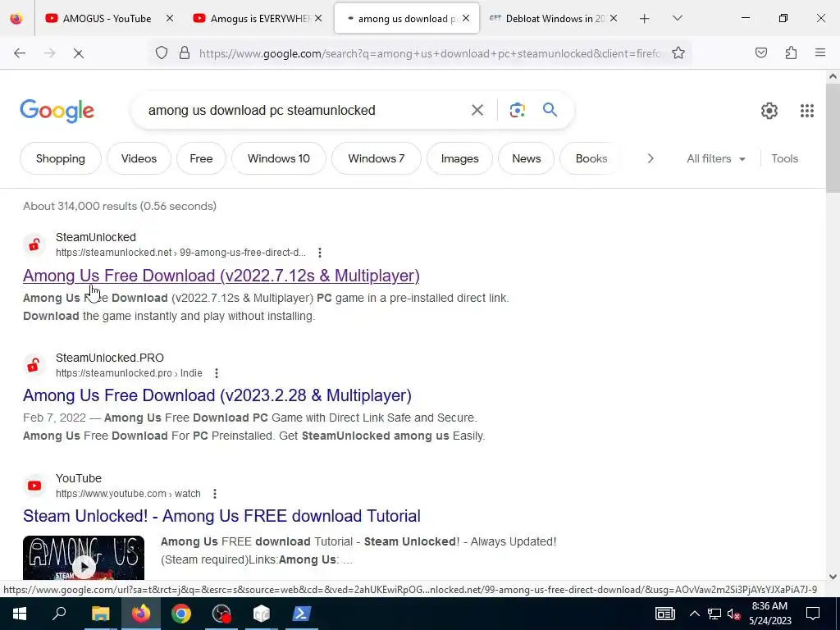Play the Among Us video thumbnail
Screen dimensions: 840x630
click(x=84, y=558)
